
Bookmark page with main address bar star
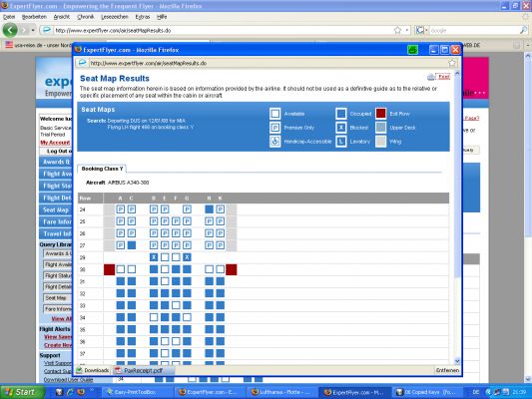click(397, 31)
